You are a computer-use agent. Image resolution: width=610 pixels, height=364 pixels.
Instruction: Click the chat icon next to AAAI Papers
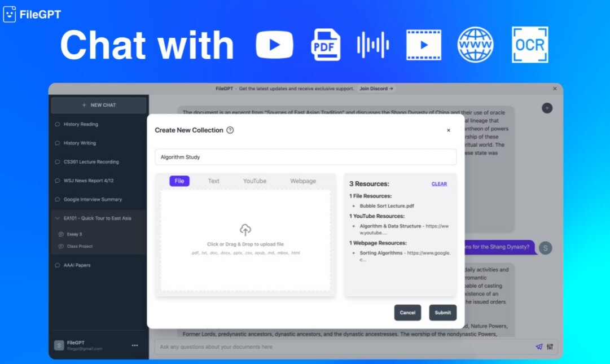coord(57,265)
